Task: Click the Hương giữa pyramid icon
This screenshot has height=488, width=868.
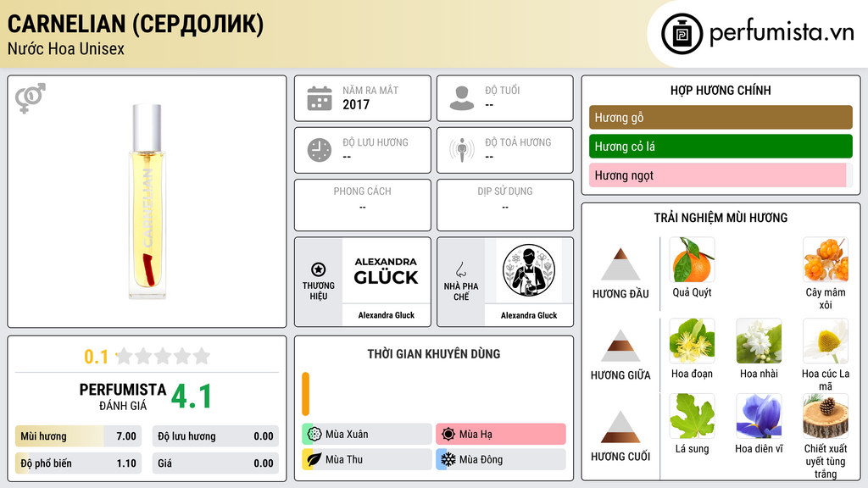Action: point(620,346)
